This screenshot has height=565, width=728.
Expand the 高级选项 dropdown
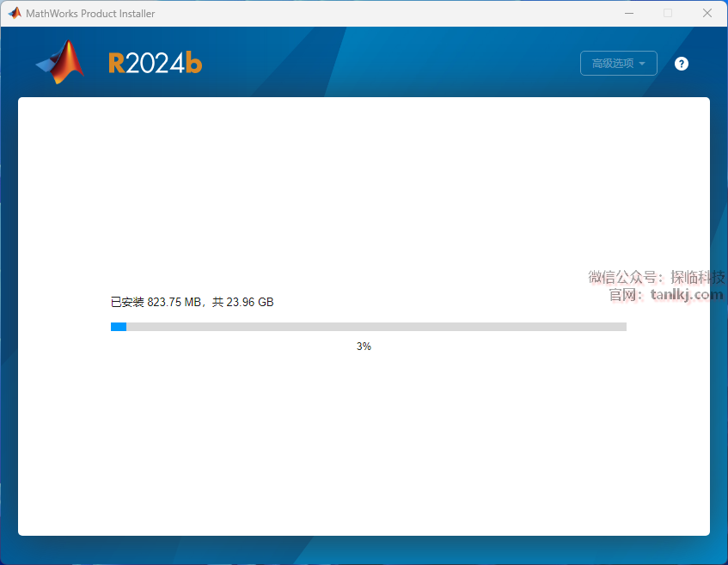point(619,63)
